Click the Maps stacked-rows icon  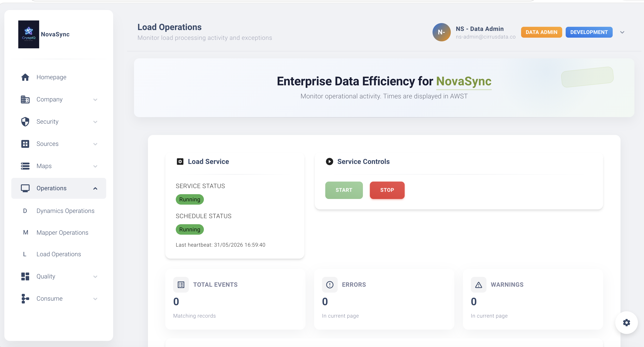pyautogui.click(x=25, y=166)
